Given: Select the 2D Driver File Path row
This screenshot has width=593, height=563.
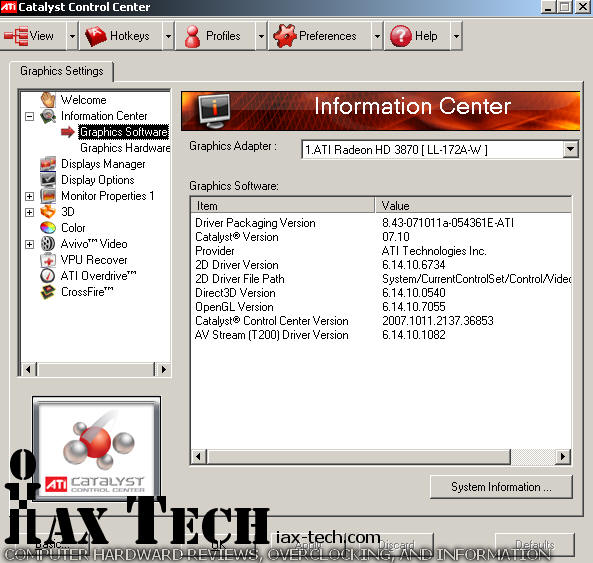Looking at the screenshot, I should [381, 279].
